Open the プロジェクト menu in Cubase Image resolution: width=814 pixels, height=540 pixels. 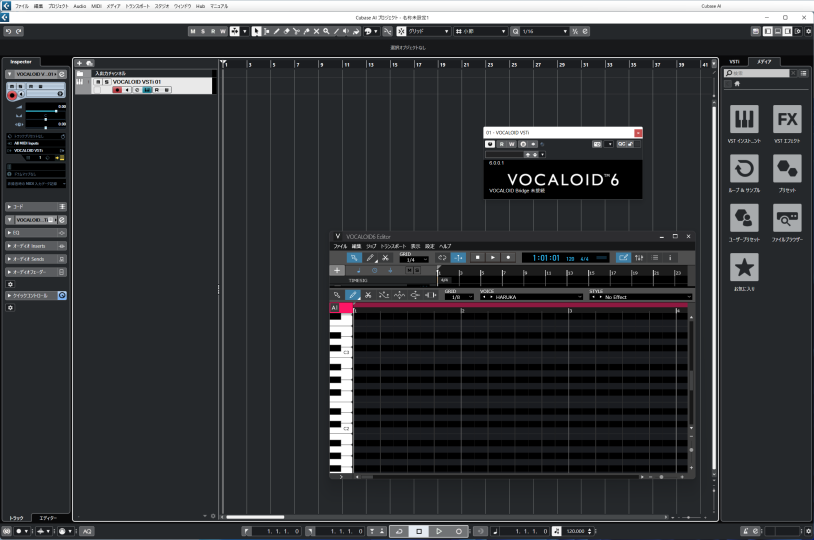pyautogui.click(x=58, y=6)
